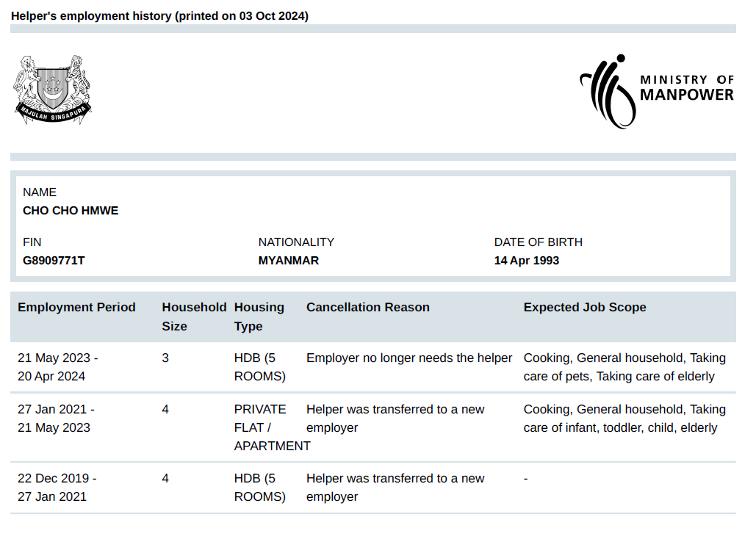Click the page title with print date
This screenshot has height=539, width=756.
[x=159, y=16]
